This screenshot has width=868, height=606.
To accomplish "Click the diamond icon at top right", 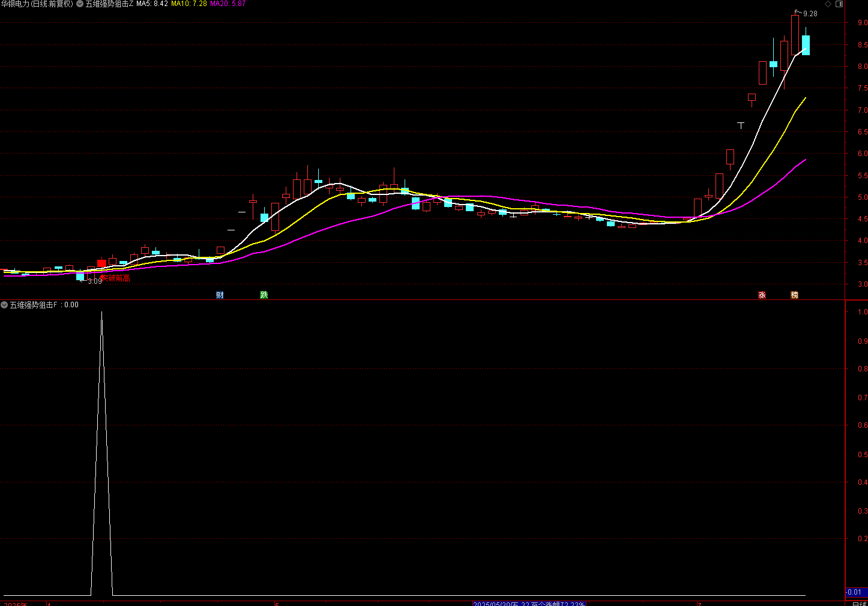I will pyautogui.click(x=828, y=4).
